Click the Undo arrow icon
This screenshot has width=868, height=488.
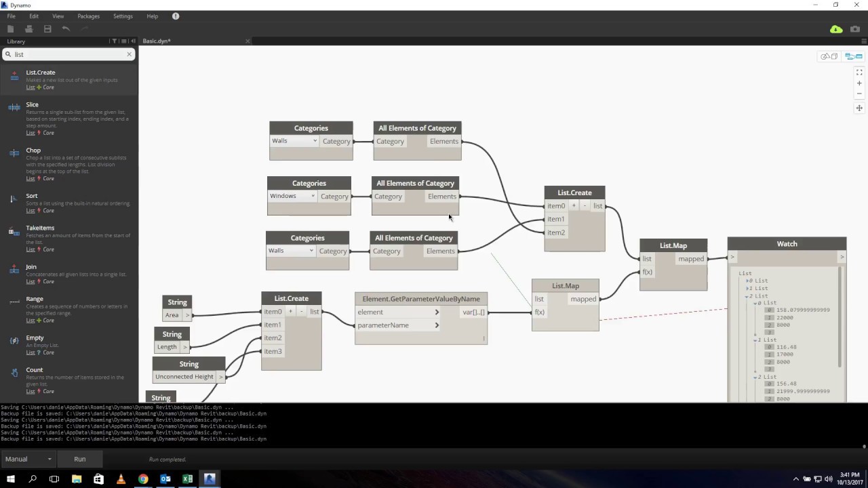click(x=66, y=29)
